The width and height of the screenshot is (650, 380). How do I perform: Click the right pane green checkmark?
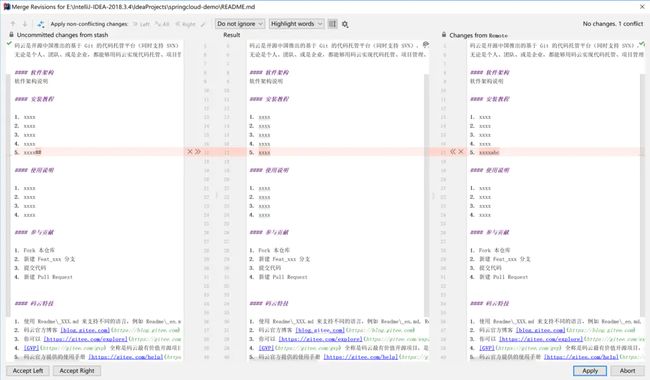[642, 43]
